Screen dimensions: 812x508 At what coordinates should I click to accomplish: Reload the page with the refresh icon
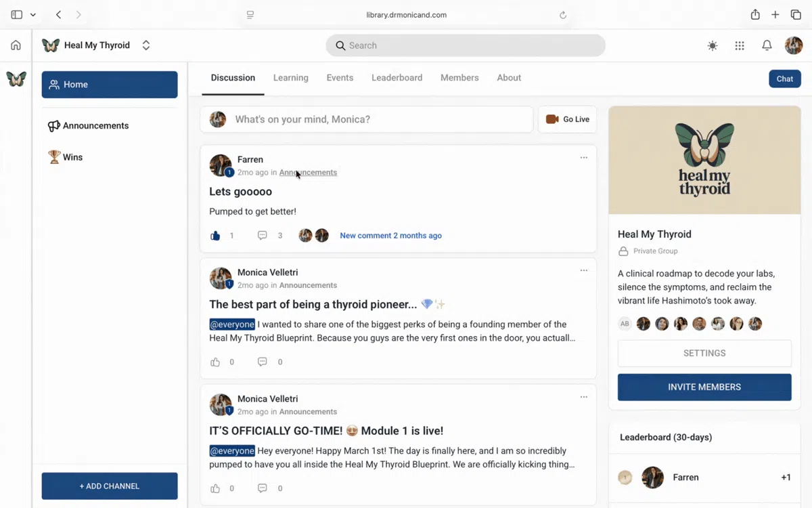[563, 15]
